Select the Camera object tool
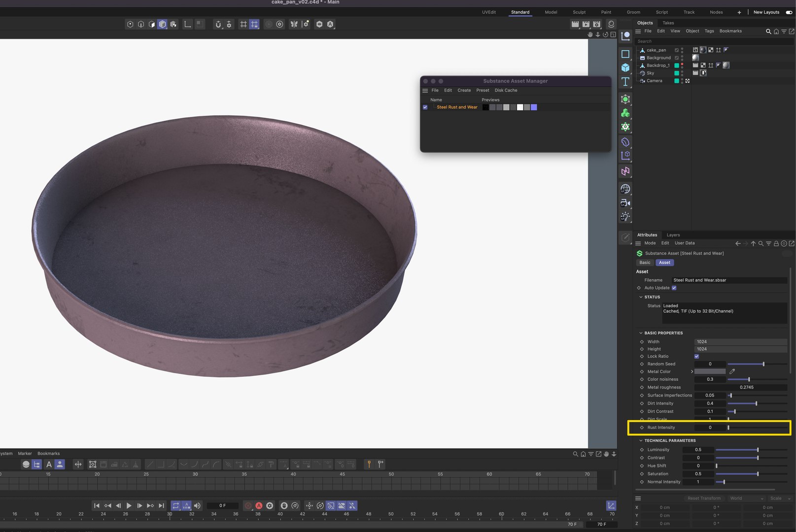 click(x=625, y=202)
